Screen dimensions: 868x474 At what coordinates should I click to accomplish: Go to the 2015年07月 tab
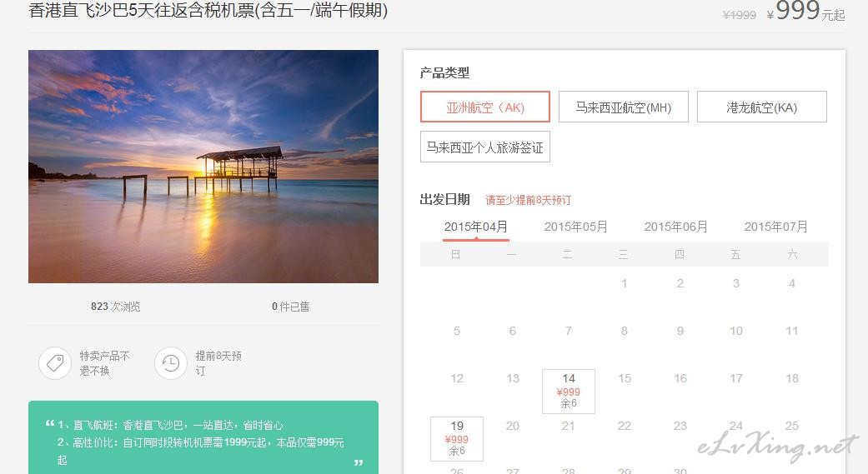pos(776,227)
